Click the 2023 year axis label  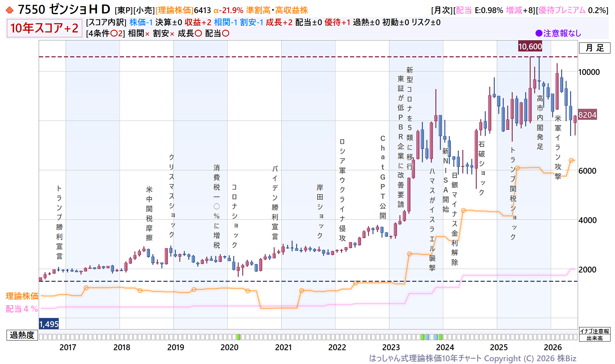click(x=391, y=347)
